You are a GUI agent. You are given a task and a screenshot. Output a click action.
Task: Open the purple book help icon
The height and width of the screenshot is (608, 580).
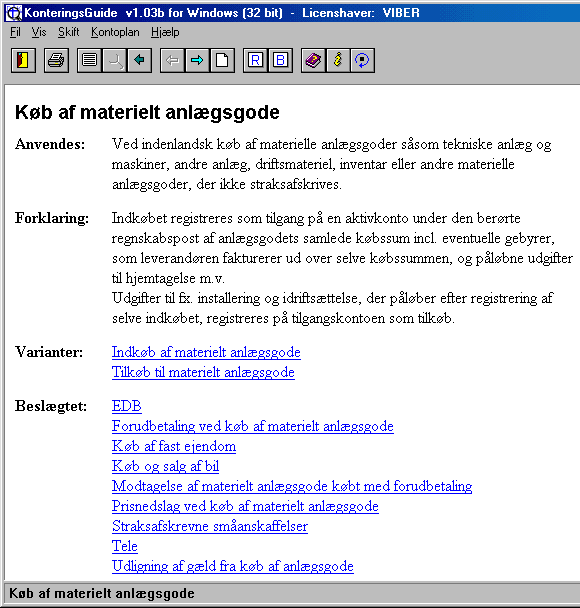pyautogui.click(x=313, y=60)
